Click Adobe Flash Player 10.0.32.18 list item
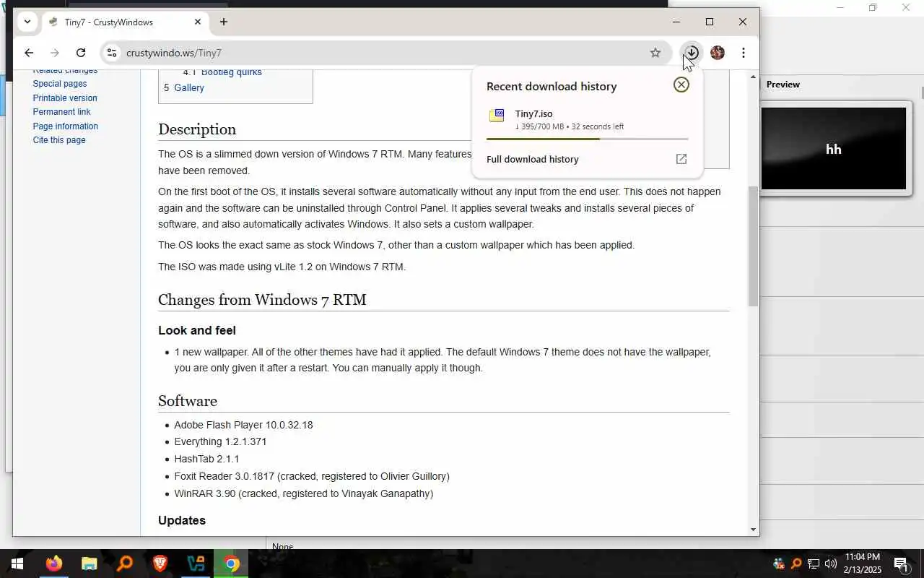Viewport: 924px width, 578px height. [243, 425]
